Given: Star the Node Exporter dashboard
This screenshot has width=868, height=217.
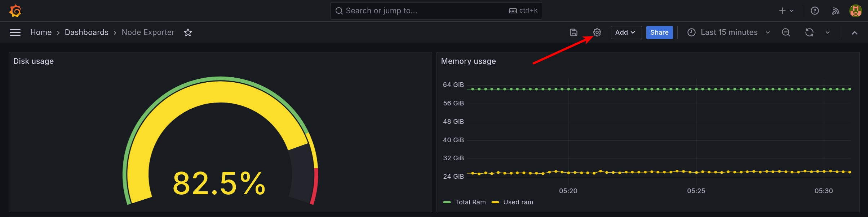Looking at the screenshot, I should point(188,32).
